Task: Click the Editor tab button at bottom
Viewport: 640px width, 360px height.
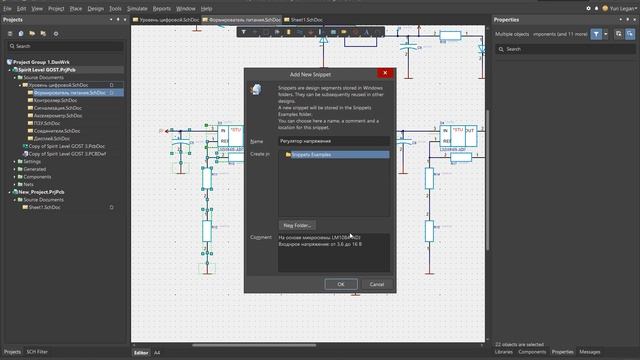Action: click(x=141, y=353)
